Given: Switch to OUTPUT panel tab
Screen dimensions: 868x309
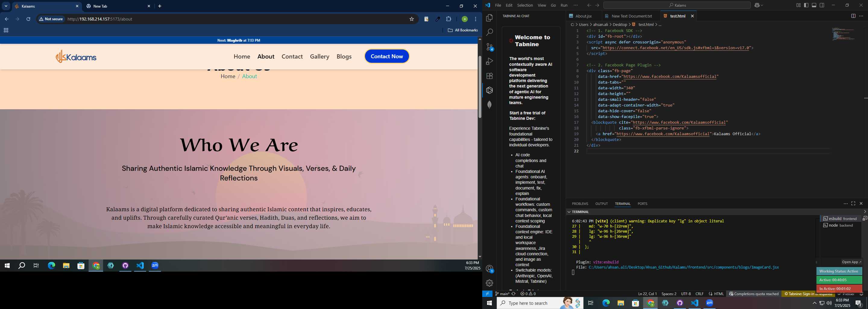Looking at the screenshot, I should tap(602, 204).
